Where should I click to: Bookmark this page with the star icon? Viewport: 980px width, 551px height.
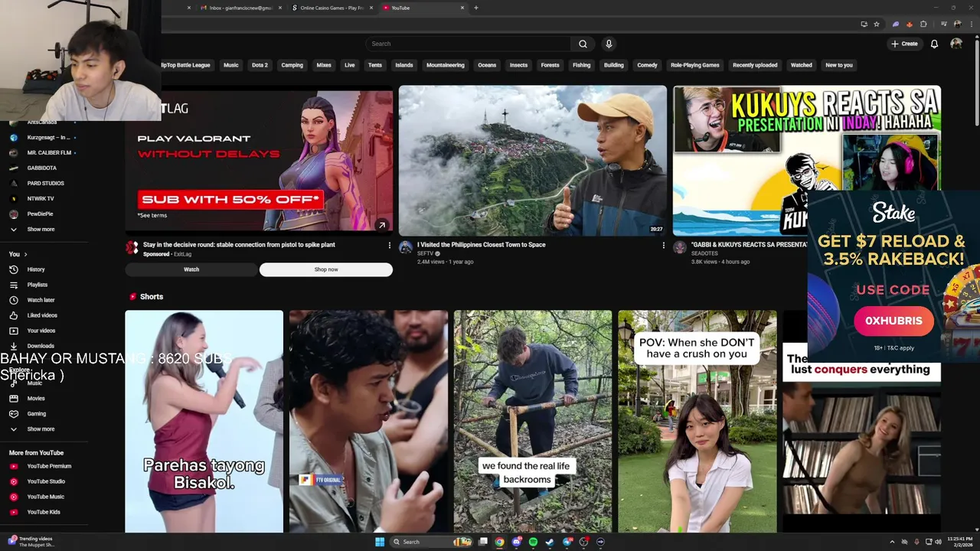(x=877, y=24)
